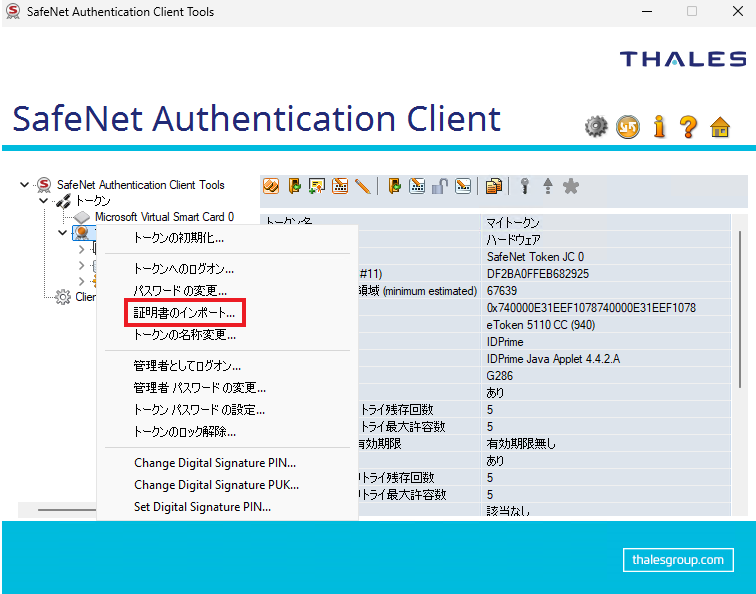This screenshot has height=594, width=756.
Task: Click the question mark Help icon
Action: coord(688,126)
